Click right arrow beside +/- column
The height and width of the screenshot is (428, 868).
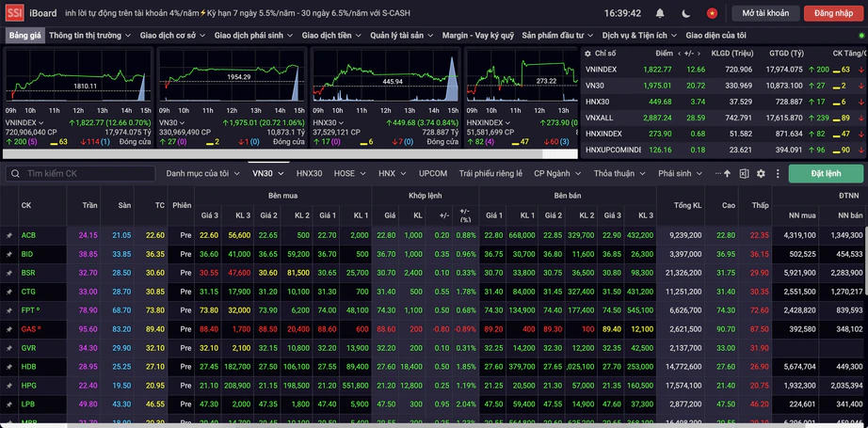[699, 54]
